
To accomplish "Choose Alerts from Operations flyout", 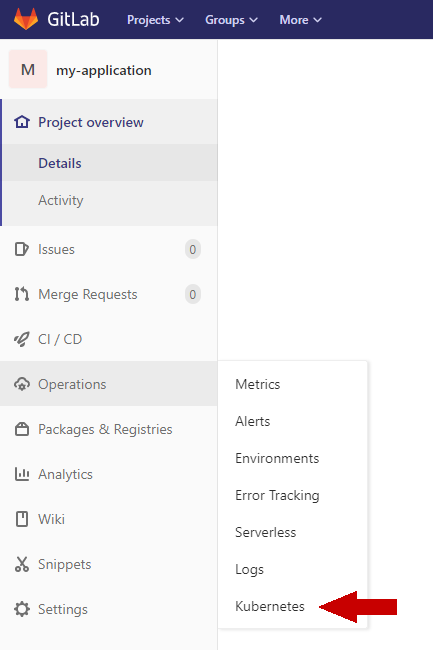I will pyautogui.click(x=252, y=421).
